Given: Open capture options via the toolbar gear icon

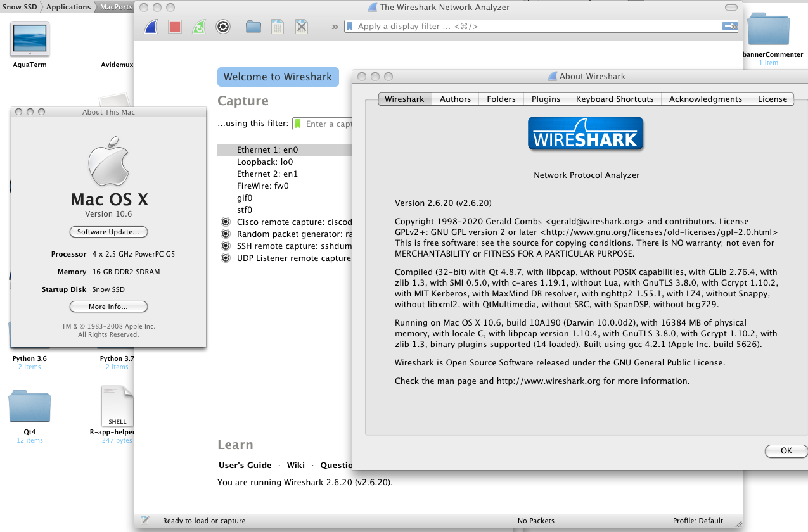Looking at the screenshot, I should [222, 27].
